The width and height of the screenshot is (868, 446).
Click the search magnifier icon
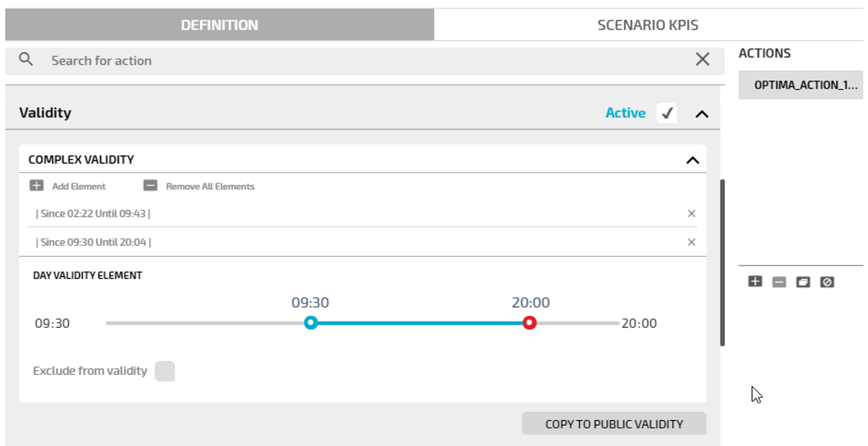pos(26,60)
